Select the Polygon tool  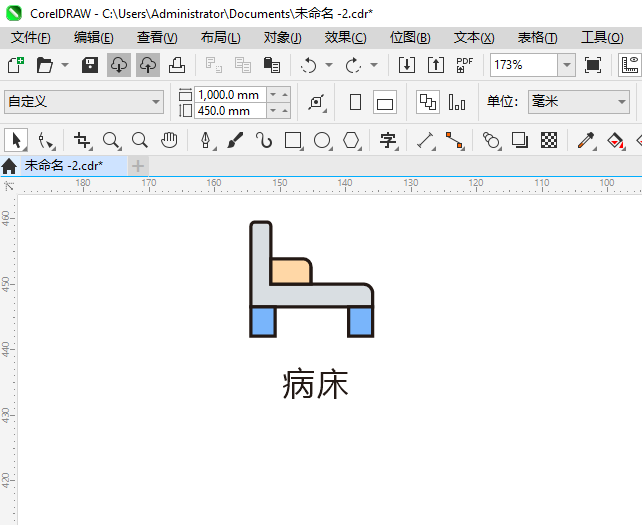(351, 140)
